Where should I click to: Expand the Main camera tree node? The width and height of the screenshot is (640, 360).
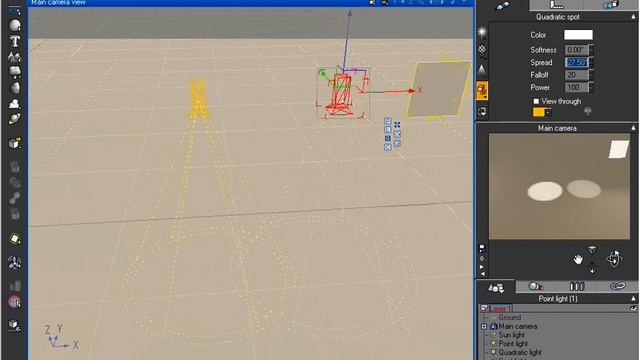[x=484, y=327]
